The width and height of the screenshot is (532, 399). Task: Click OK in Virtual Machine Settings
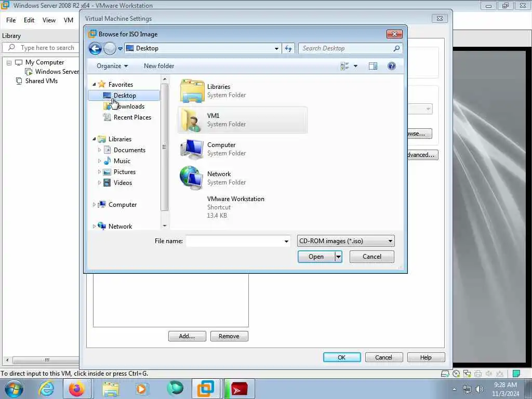coord(342,357)
